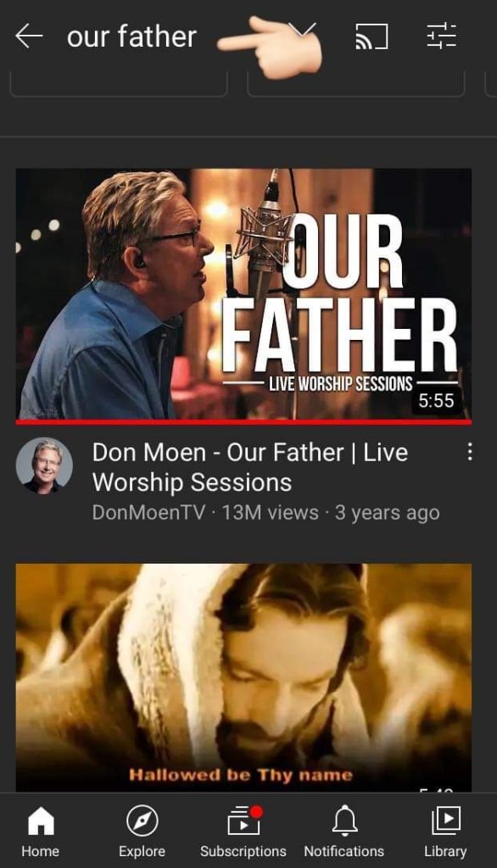Open three-dot menu for Don Moen video

[x=469, y=452]
